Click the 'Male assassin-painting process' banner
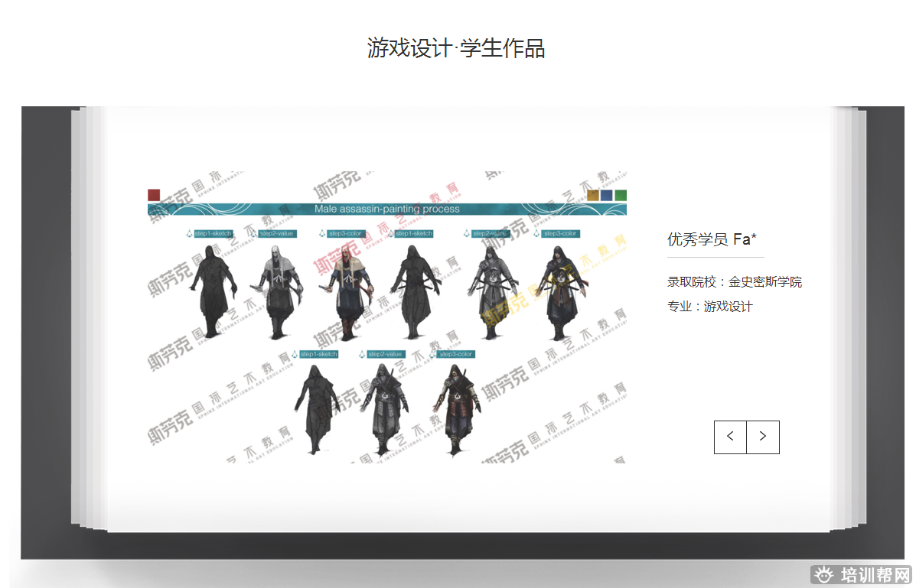Image resolution: width=916 pixels, height=588 pixels. tap(387, 209)
